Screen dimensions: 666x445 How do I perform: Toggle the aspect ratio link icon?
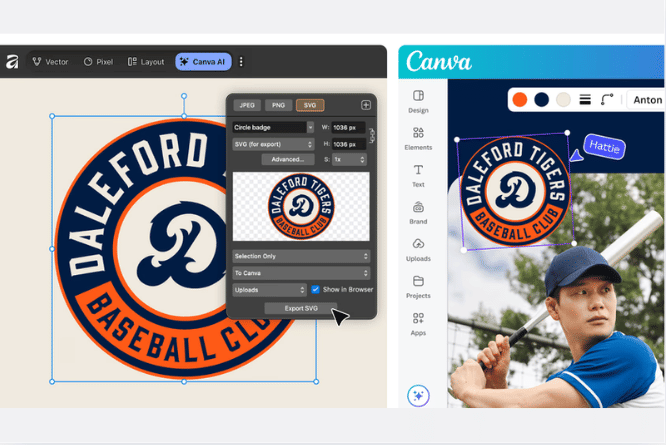pyautogui.click(x=372, y=136)
